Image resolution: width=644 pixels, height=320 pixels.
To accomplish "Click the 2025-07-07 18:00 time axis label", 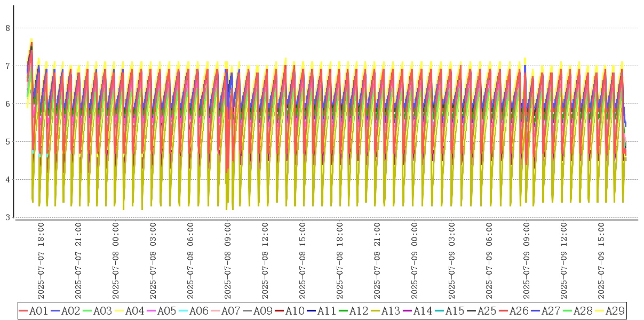I will point(41,261).
